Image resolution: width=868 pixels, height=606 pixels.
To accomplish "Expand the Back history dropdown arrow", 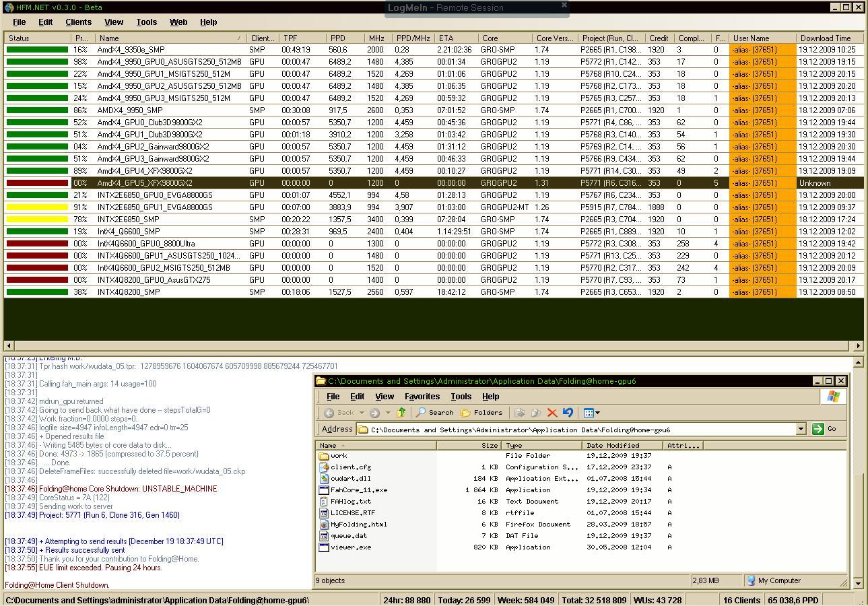I will coord(362,413).
